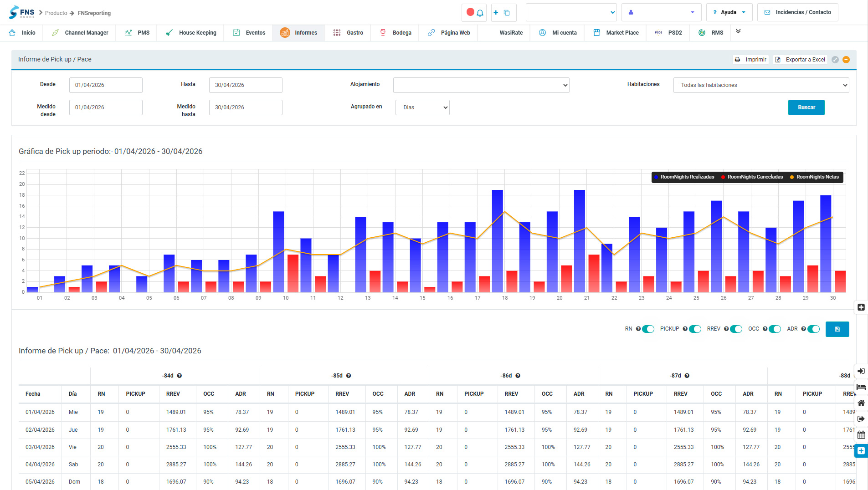The width and height of the screenshot is (868, 490).
Task: Click the bed icon in the right sidebar
Action: (x=861, y=387)
